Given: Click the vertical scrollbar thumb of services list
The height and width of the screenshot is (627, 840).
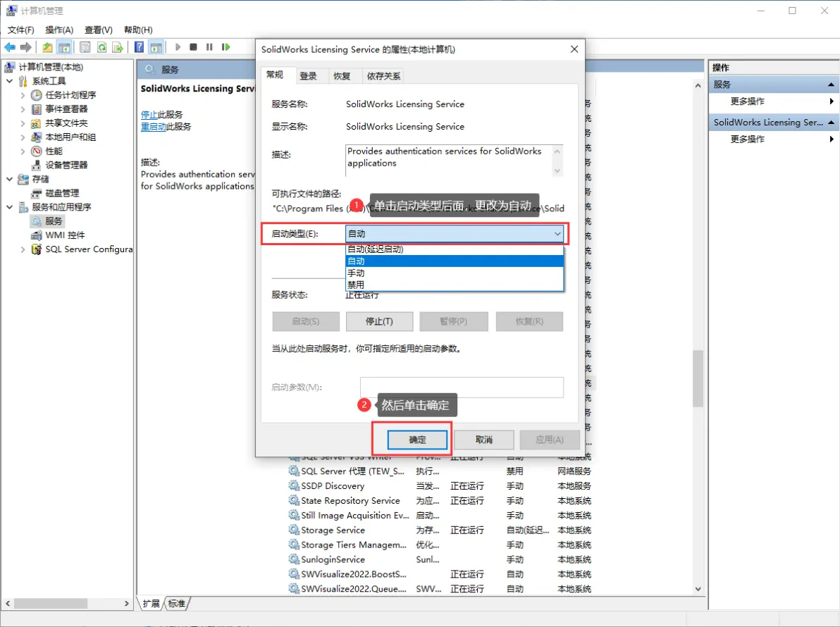Looking at the screenshot, I should tap(698, 378).
